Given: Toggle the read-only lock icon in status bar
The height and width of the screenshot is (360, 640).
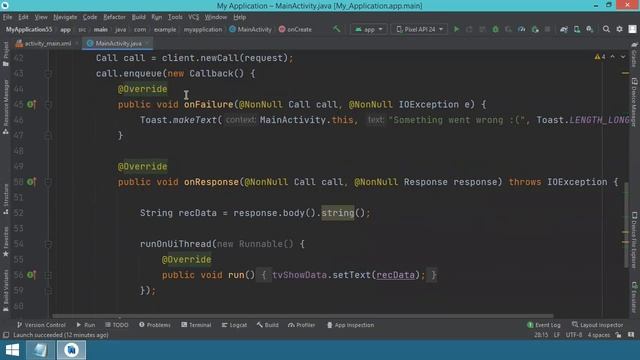Looking at the screenshot, I should pos(618,335).
